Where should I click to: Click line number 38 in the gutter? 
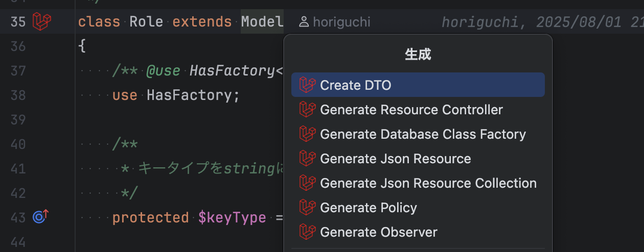[x=18, y=95]
